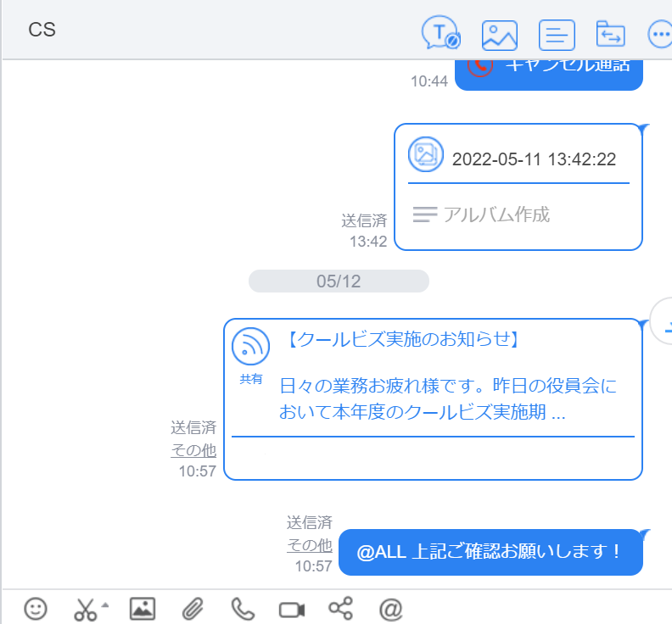Click the album icon beside 2022-05-11 13:42:22
The height and width of the screenshot is (624, 672).
coord(426,154)
